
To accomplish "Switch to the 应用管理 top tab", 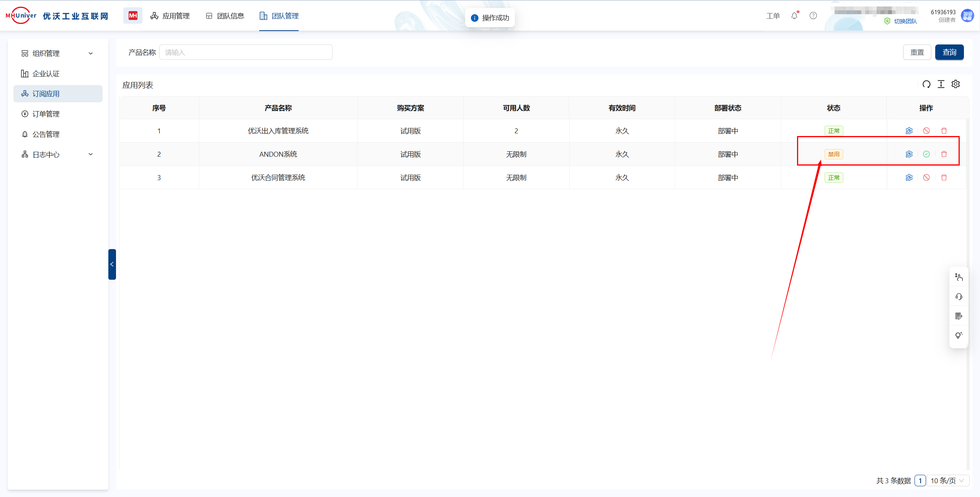I will [x=170, y=16].
